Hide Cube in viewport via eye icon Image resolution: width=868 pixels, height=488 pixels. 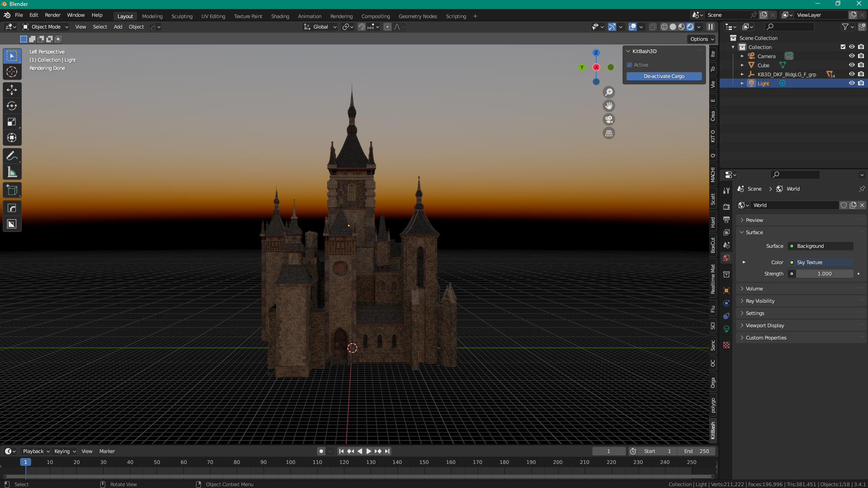852,65
